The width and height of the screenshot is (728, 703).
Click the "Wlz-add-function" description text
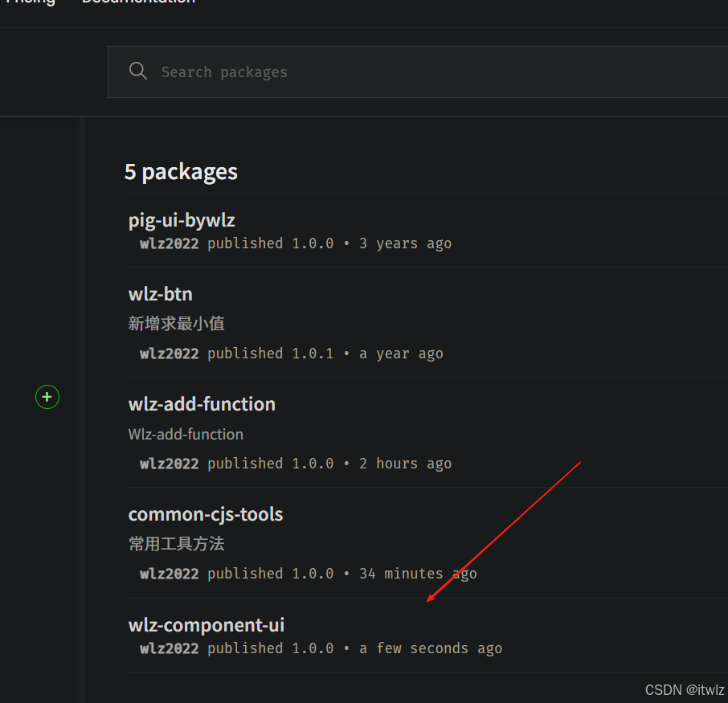186,435
